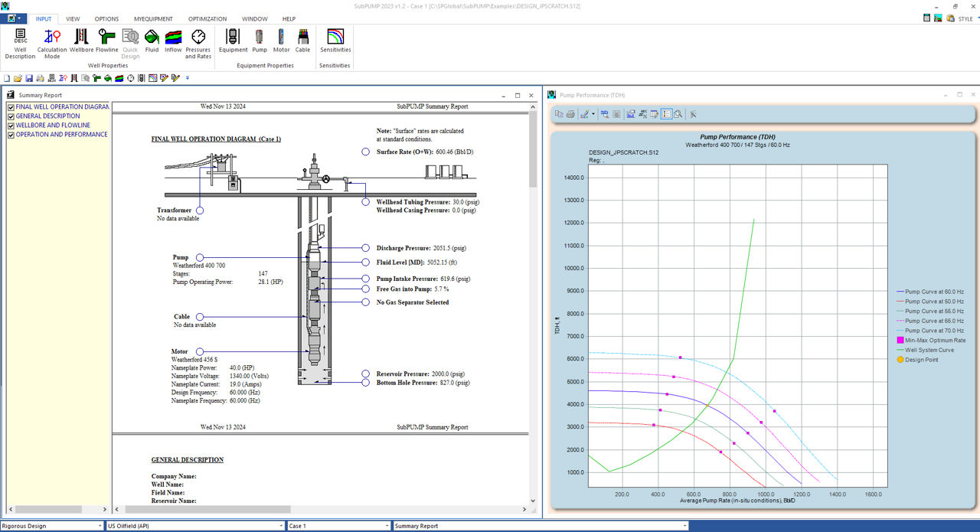Click the Reservoir Pressure circle marker
This screenshot has width=980, height=532.
[x=366, y=374]
